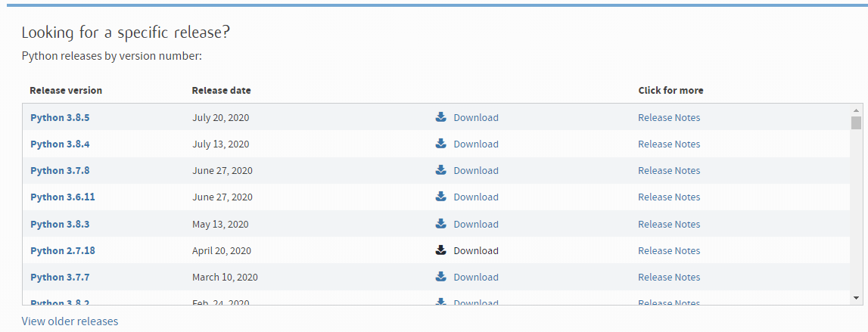Click the April 20, 2020 release date
Screen dimensions: 868x332
[222, 250]
